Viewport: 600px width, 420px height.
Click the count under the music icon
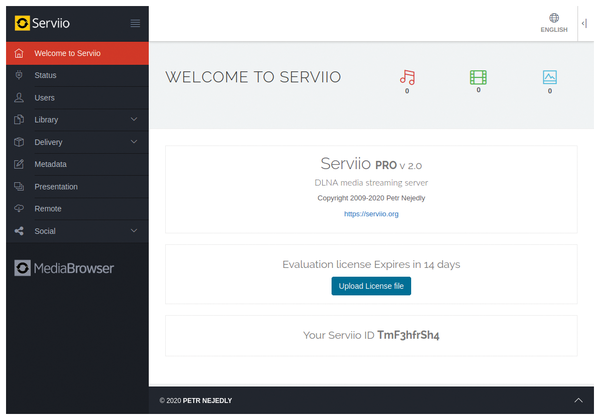coord(407,91)
